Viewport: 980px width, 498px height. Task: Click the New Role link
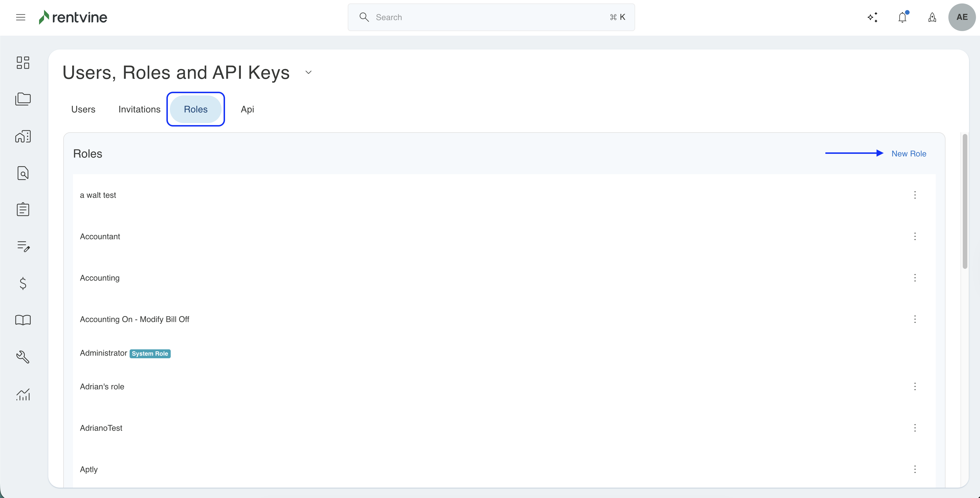(908, 154)
